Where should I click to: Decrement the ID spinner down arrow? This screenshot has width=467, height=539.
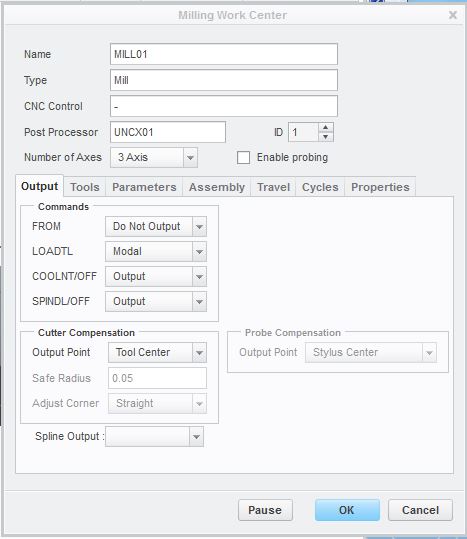tap(326, 137)
